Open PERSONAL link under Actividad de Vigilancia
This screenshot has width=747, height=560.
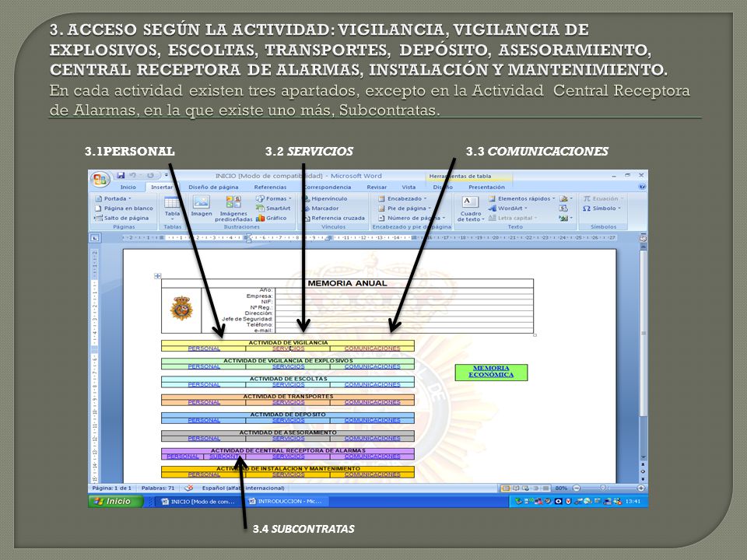click(204, 348)
